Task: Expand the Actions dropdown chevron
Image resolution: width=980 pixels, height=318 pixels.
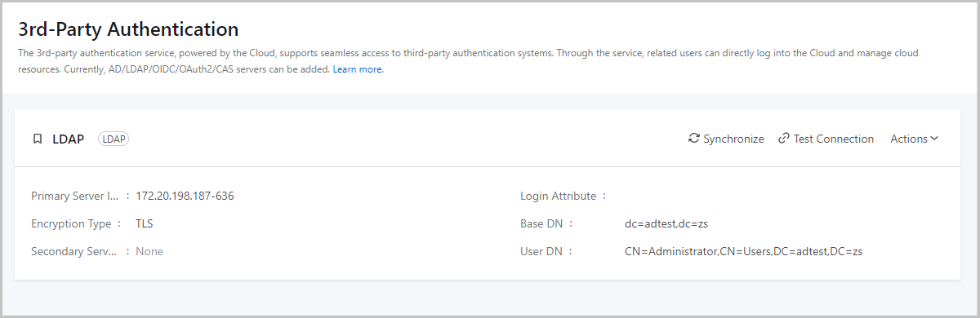Action: click(934, 139)
